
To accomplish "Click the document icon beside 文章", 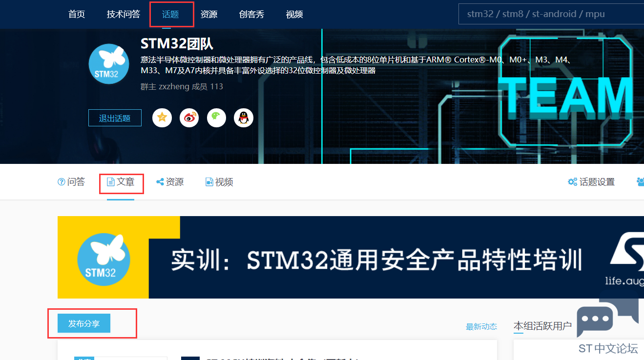I will 111,182.
